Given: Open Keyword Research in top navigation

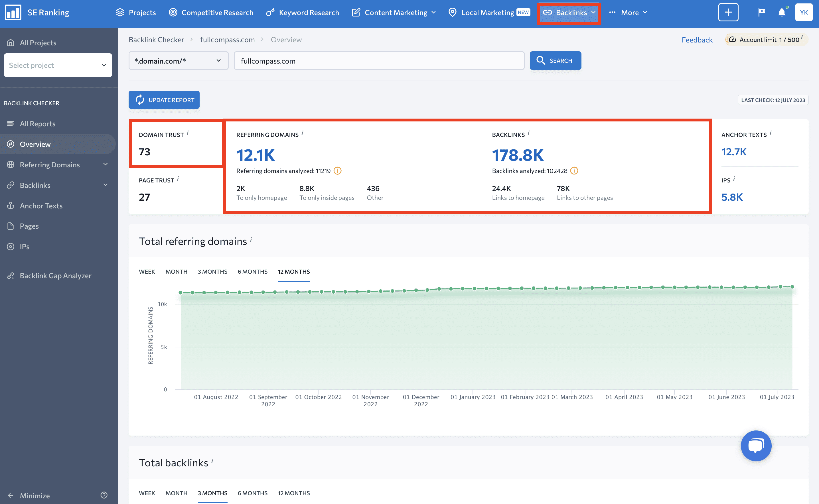Looking at the screenshot, I should (303, 12).
